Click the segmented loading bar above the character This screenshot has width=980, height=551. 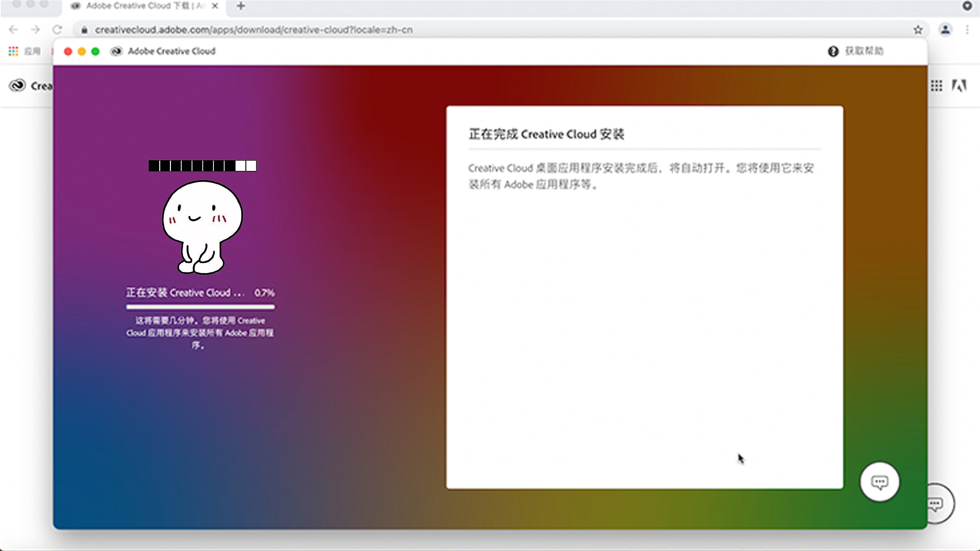click(203, 166)
